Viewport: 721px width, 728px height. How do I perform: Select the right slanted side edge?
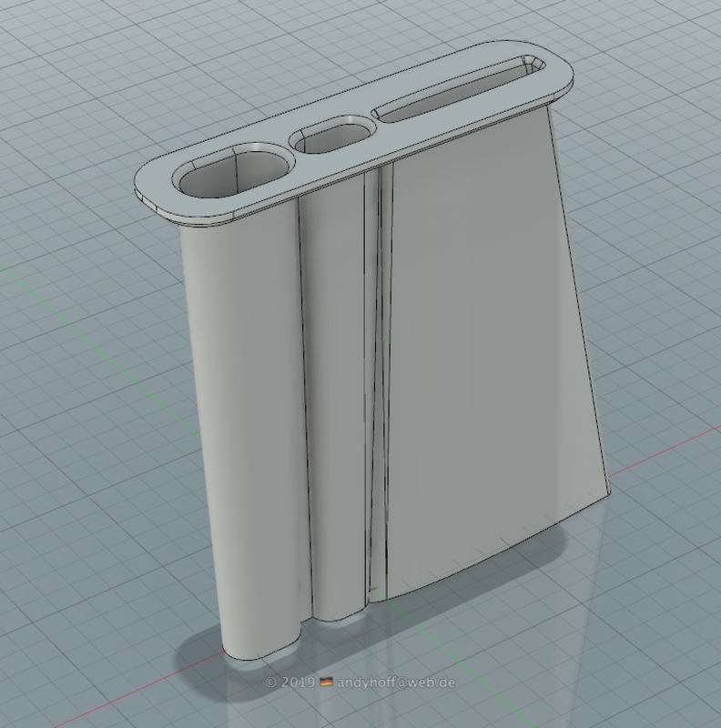pos(579,300)
